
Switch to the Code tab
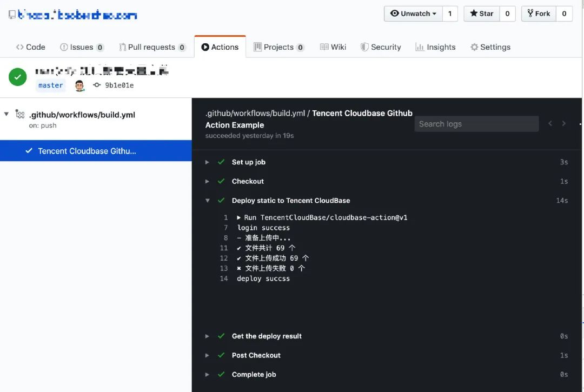30,47
